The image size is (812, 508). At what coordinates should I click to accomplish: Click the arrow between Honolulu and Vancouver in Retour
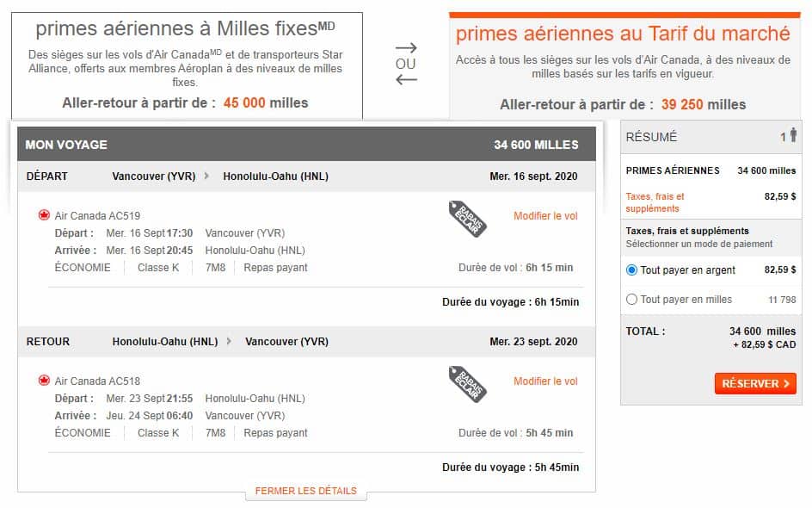tap(229, 342)
